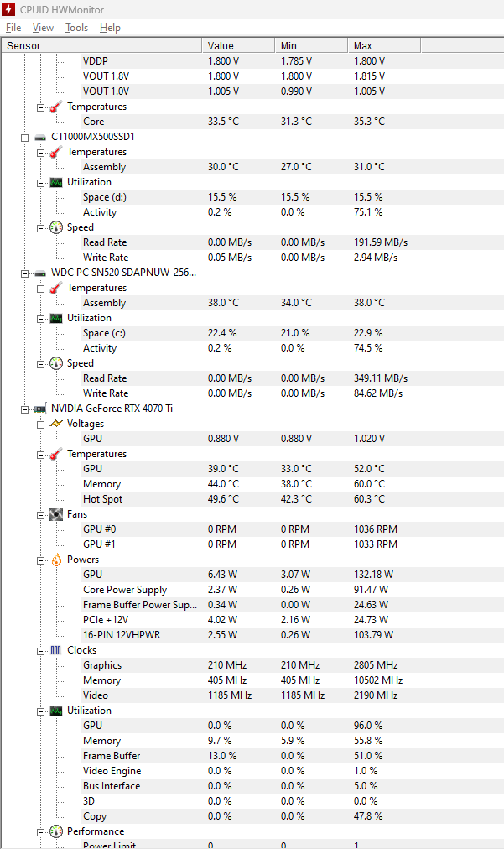This screenshot has height=849, width=504.
Task: Open the File menu
Action: click(13, 28)
